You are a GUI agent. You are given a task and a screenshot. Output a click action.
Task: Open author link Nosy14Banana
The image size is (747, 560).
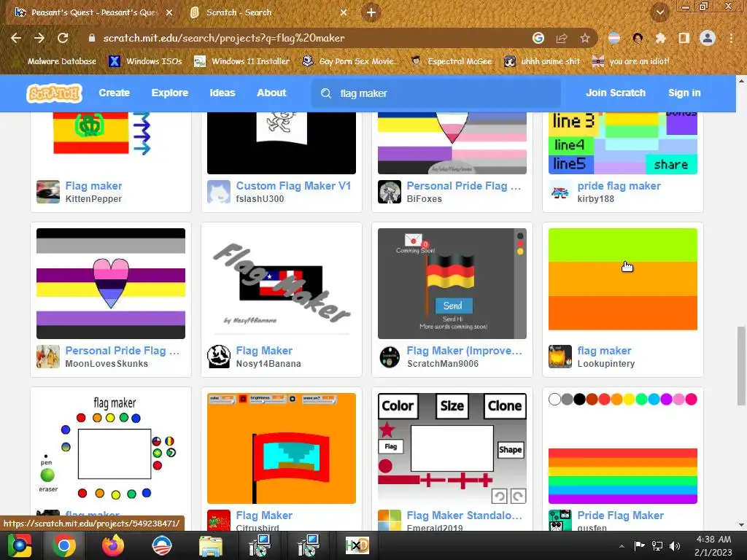click(x=268, y=364)
